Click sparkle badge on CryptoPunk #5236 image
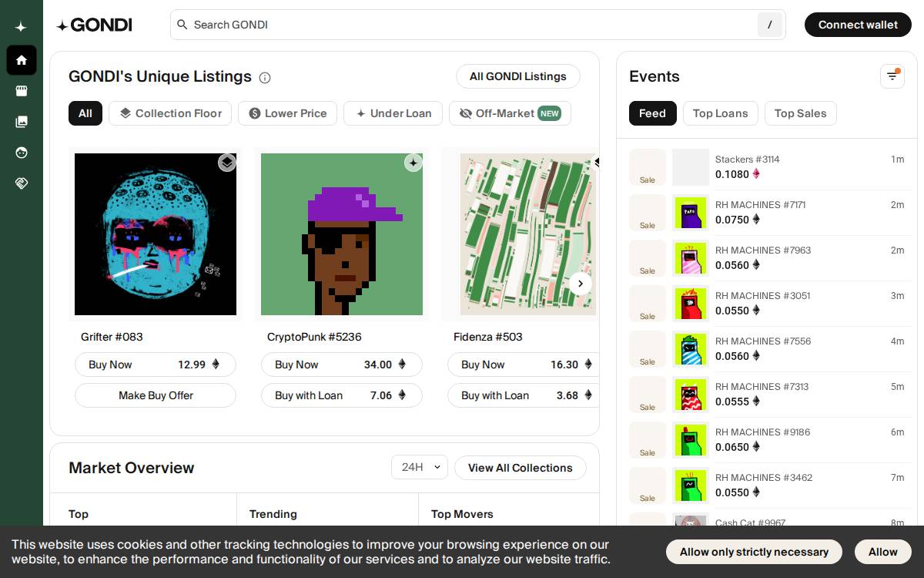The height and width of the screenshot is (578, 924). pyautogui.click(x=413, y=163)
